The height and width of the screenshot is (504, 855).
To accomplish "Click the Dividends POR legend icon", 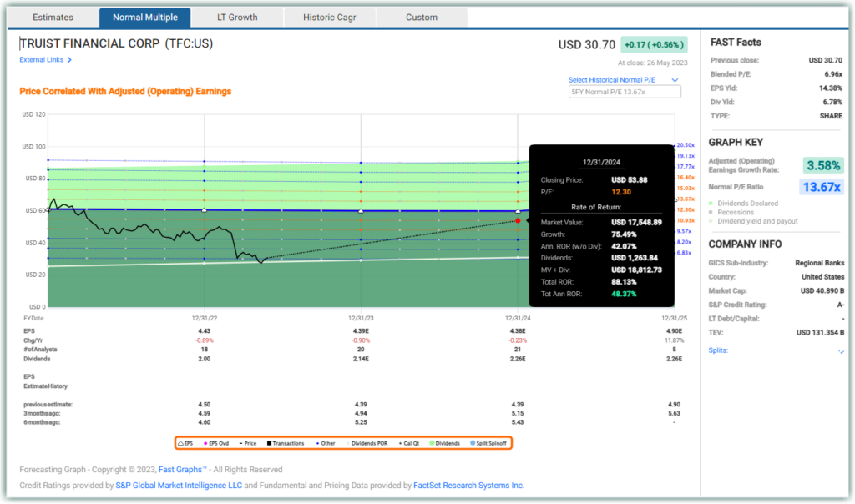I will click(x=347, y=442).
